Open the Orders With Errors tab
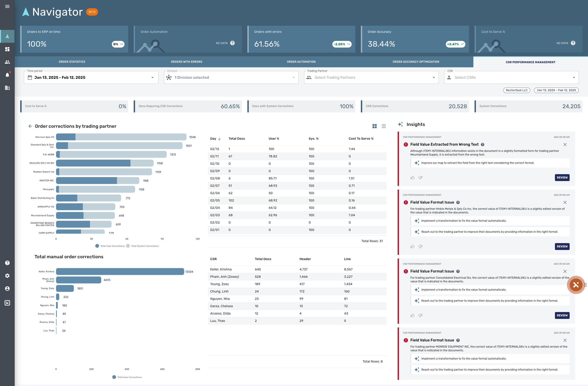The height and width of the screenshot is (386, 588). pos(187,62)
